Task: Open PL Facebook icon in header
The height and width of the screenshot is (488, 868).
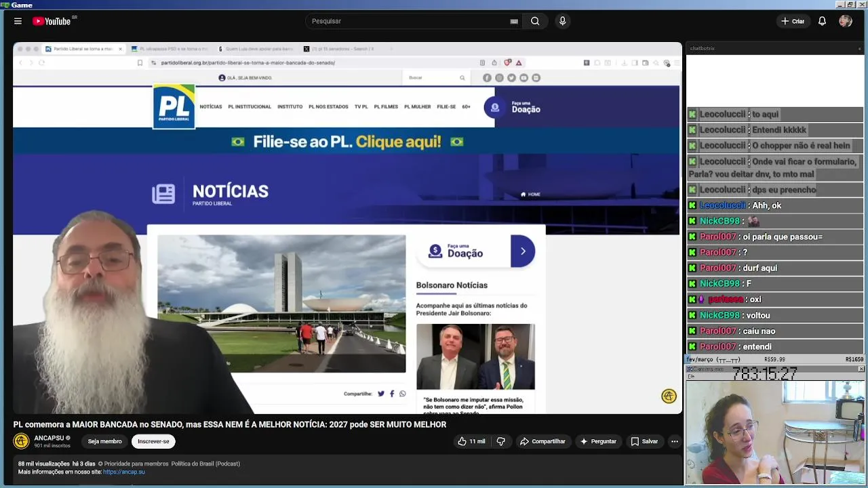Action: 487,78
